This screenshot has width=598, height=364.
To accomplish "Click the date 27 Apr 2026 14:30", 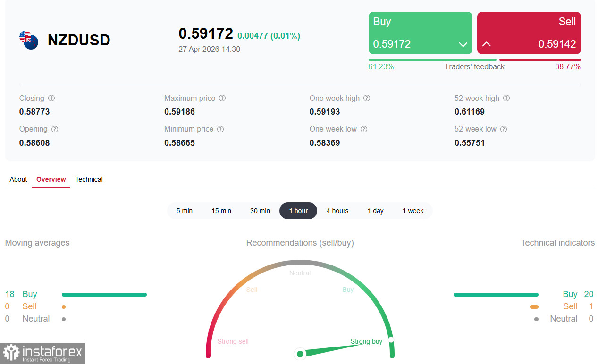I will coord(209,49).
